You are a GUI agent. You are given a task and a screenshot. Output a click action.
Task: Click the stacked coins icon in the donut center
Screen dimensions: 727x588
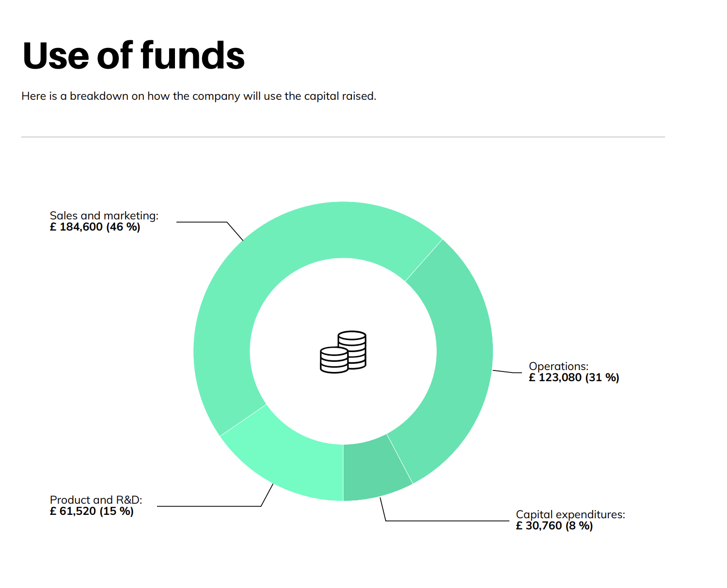click(343, 352)
